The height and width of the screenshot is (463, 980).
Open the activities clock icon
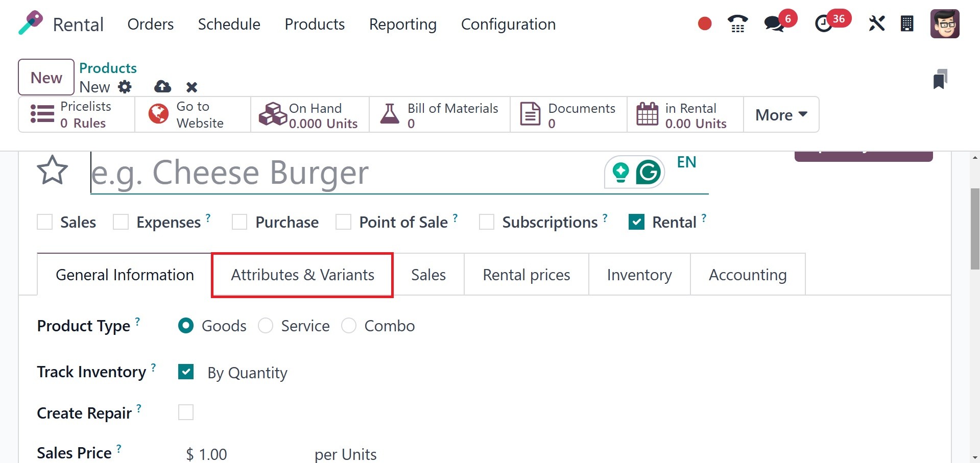point(823,24)
